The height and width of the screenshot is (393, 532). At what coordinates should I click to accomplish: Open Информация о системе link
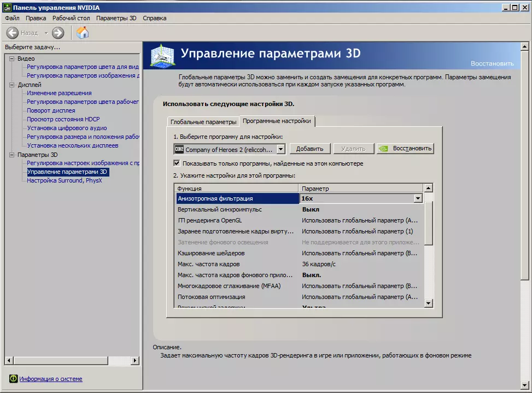50,379
